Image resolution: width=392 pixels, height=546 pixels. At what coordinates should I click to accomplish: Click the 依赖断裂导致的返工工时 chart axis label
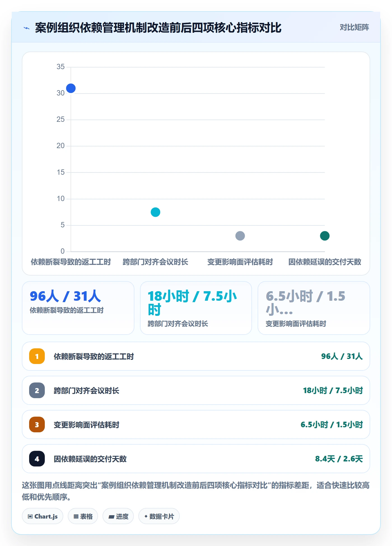(71, 262)
